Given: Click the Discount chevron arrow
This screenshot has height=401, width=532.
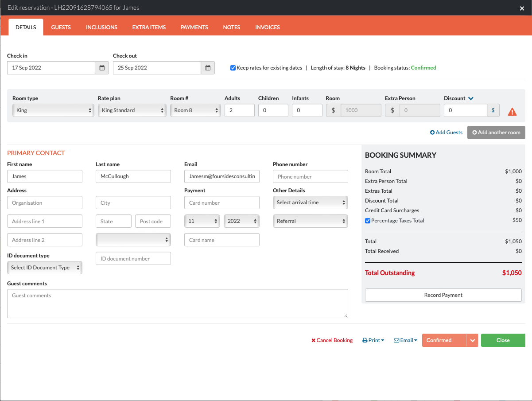Looking at the screenshot, I should (471, 98).
